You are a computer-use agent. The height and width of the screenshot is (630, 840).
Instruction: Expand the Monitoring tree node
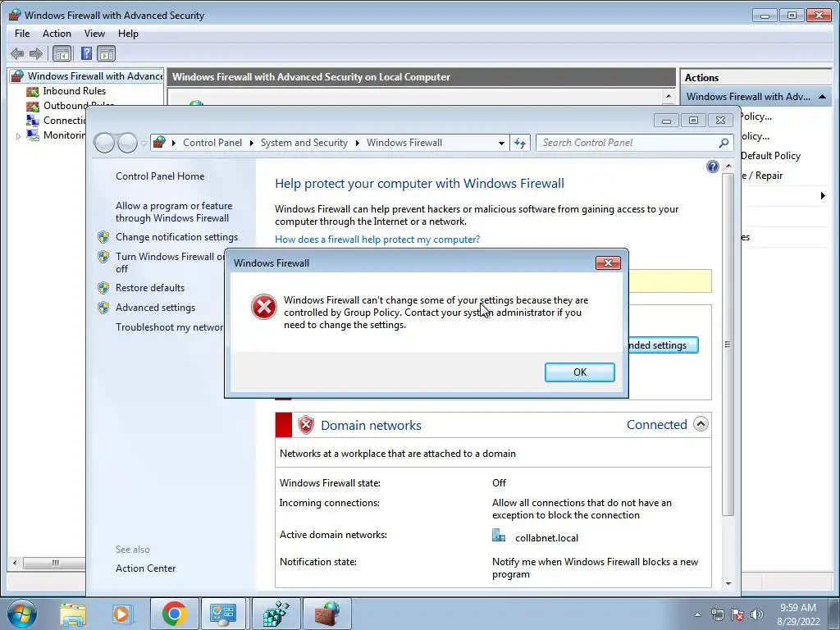point(18,136)
